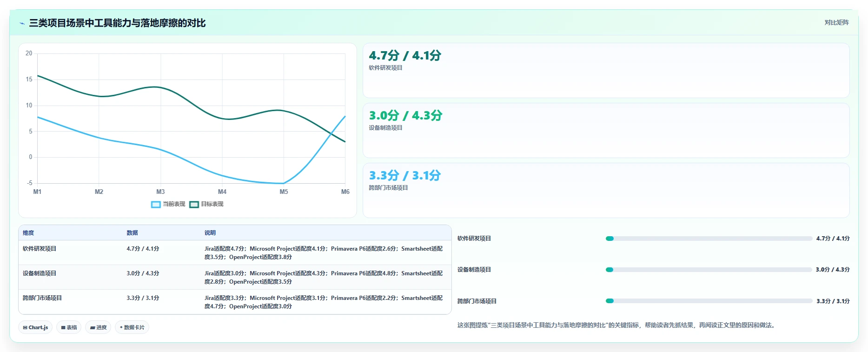Click the M3 axis label on chart

tap(160, 192)
